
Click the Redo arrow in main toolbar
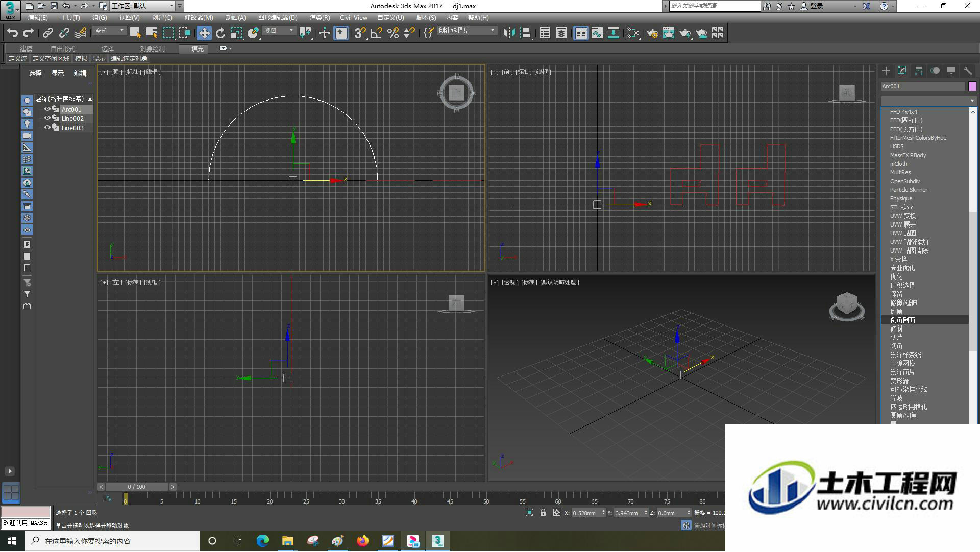tap(29, 33)
